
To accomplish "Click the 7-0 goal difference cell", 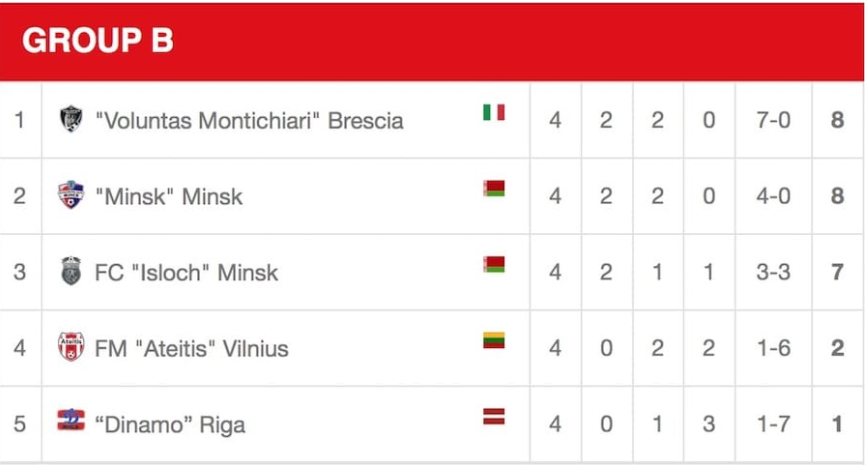I will (773, 120).
